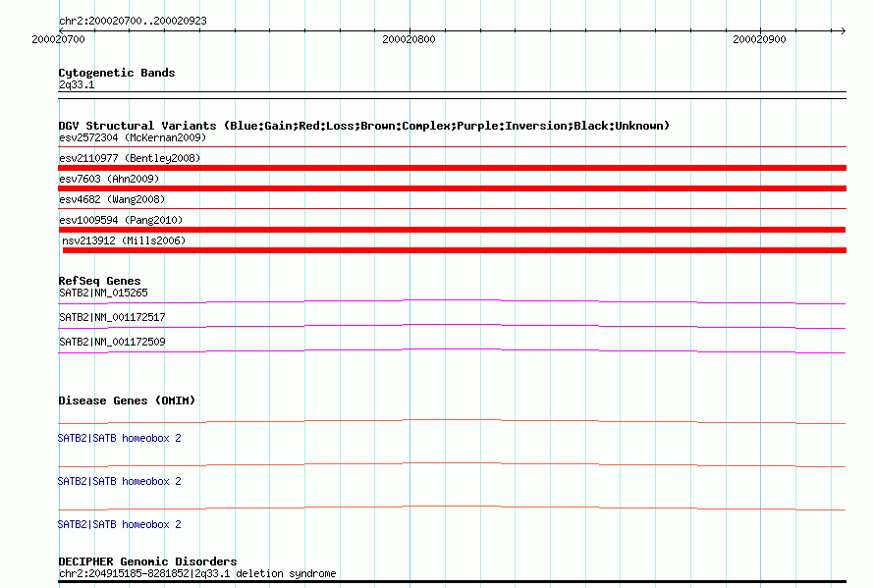874x588 pixels.
Task: Select variant esv2110977 (Bentley2008)
Action: (130, 158)
